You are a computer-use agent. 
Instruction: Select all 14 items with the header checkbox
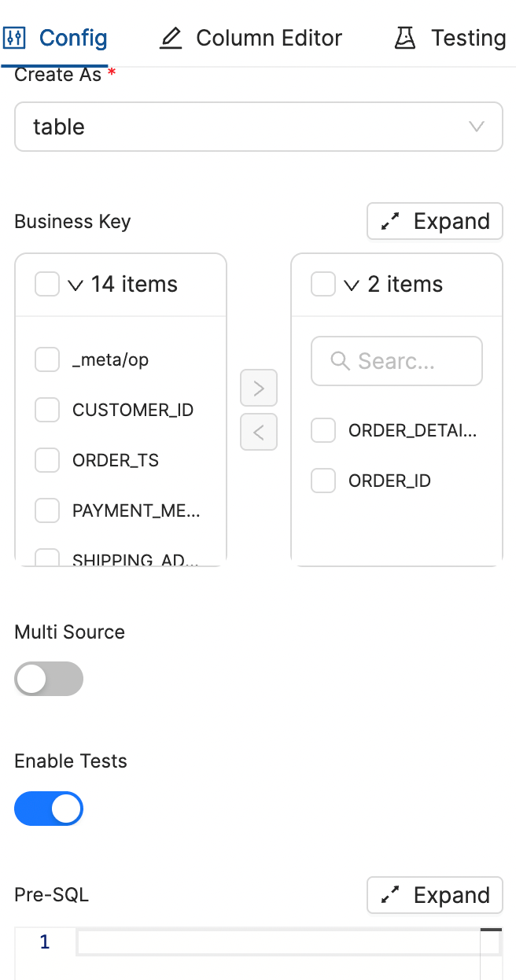tap(46, 284)
